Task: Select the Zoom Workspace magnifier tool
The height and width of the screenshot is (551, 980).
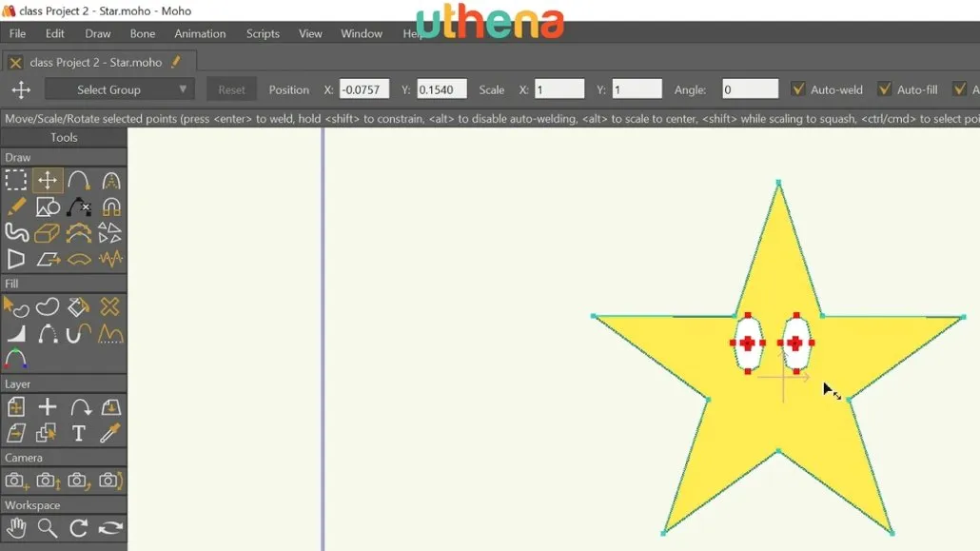Action: click(x=48, y=528)
